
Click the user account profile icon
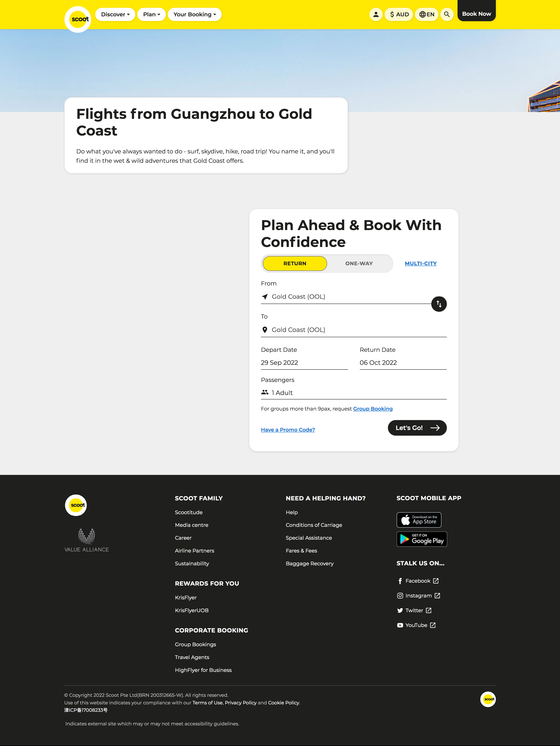[x=376, y=15]
